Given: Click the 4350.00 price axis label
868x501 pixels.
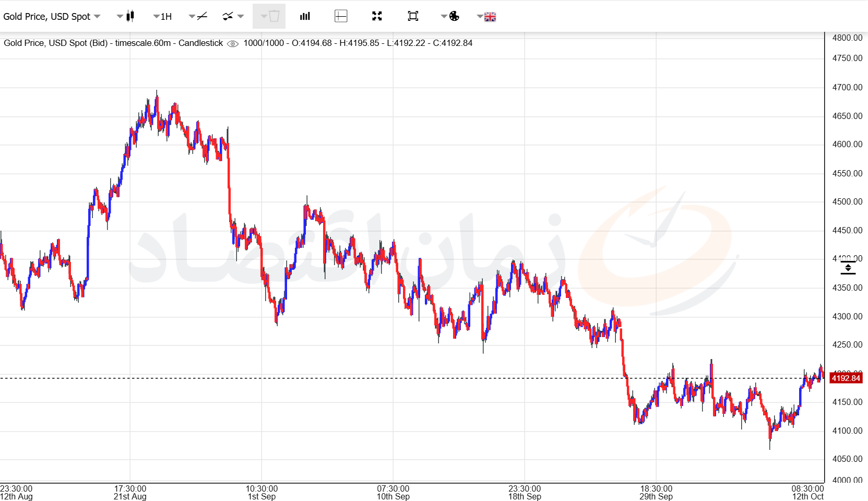Looking at the screenshot, I should click(x=847, y=288).
